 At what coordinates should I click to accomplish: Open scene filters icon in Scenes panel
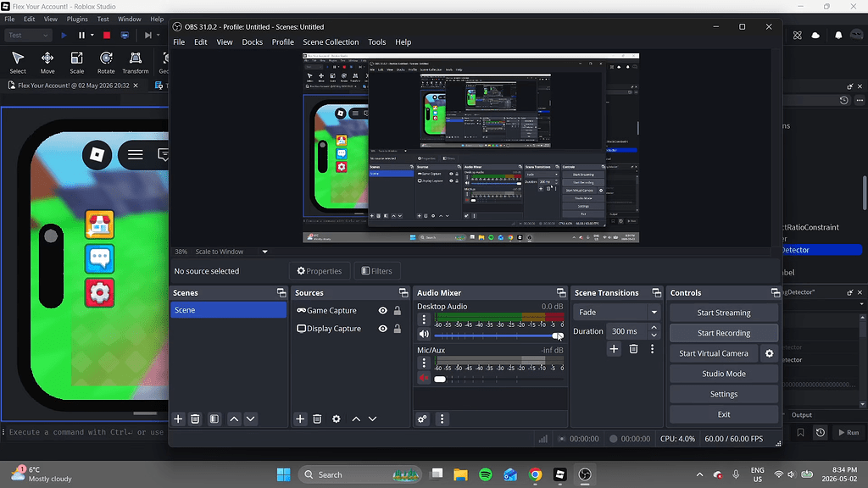click(x=214, y=419)
